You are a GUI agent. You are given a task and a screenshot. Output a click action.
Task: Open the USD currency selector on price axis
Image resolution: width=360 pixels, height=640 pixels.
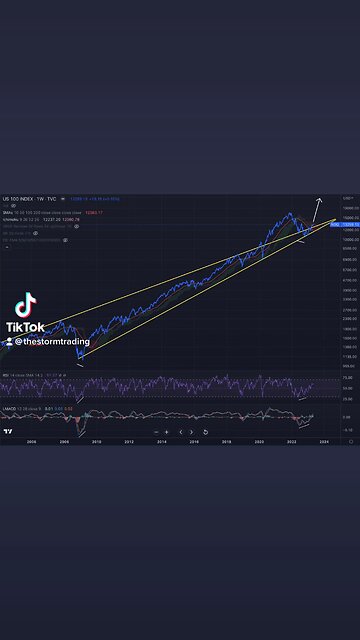(348, 198)
